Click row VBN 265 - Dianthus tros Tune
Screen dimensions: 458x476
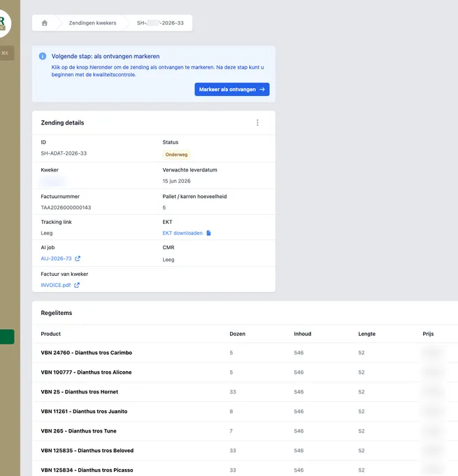245,431
